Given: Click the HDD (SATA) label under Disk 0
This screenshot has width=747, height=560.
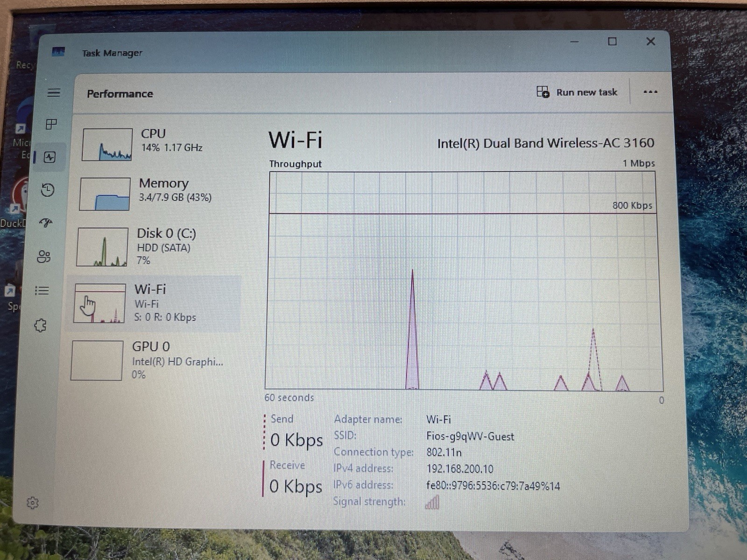Looking at the screenshot, I should pos(164,248).
